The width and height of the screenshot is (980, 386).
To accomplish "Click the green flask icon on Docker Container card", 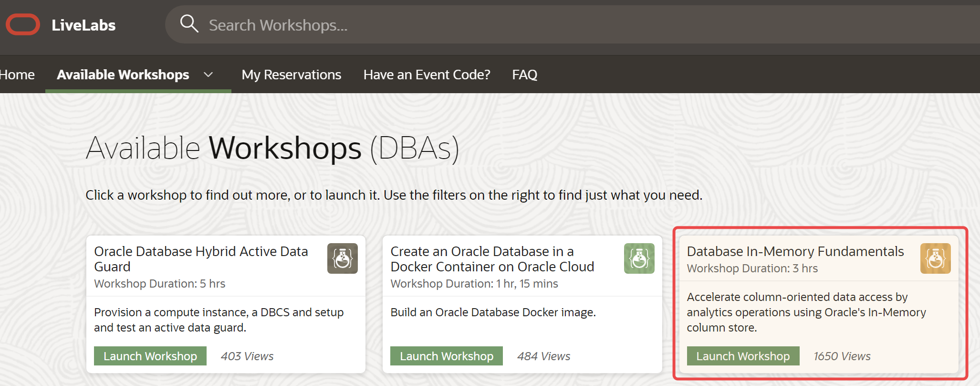I will point(639,258).
